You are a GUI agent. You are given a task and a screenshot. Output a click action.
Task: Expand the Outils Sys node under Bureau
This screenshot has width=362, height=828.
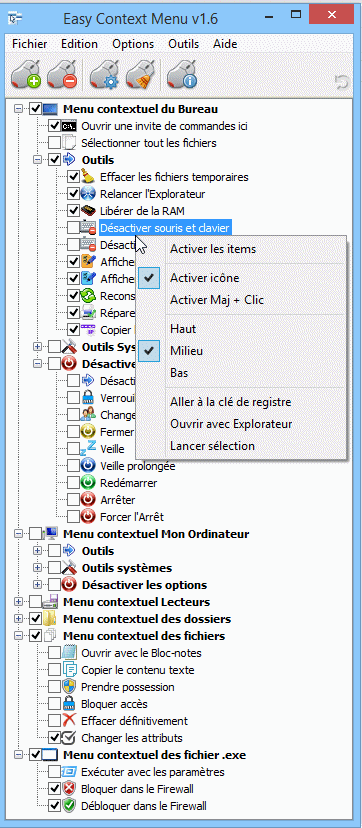pos(37,347)
